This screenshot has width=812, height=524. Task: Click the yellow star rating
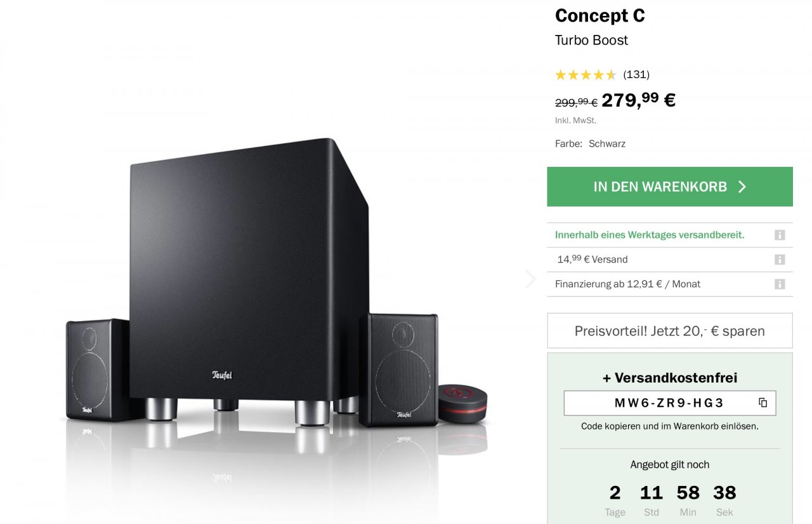pyautogui.click(x=586, y=75)
